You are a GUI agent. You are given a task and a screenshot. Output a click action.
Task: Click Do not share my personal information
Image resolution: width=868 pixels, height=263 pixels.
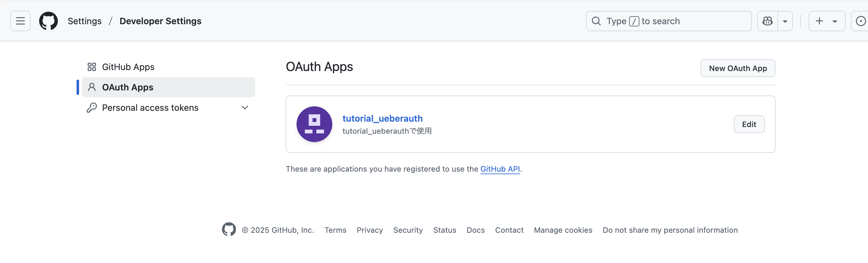click(x=670, y=230)
